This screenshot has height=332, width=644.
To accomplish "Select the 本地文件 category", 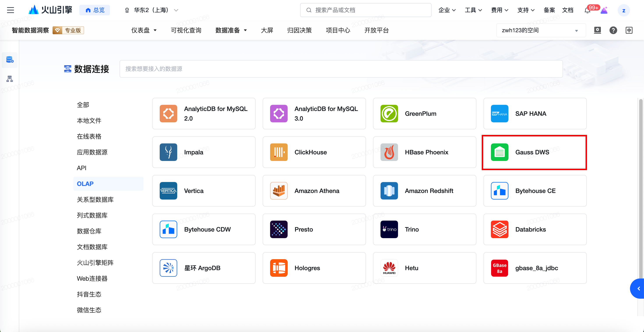I will click(x=89, y=120).
